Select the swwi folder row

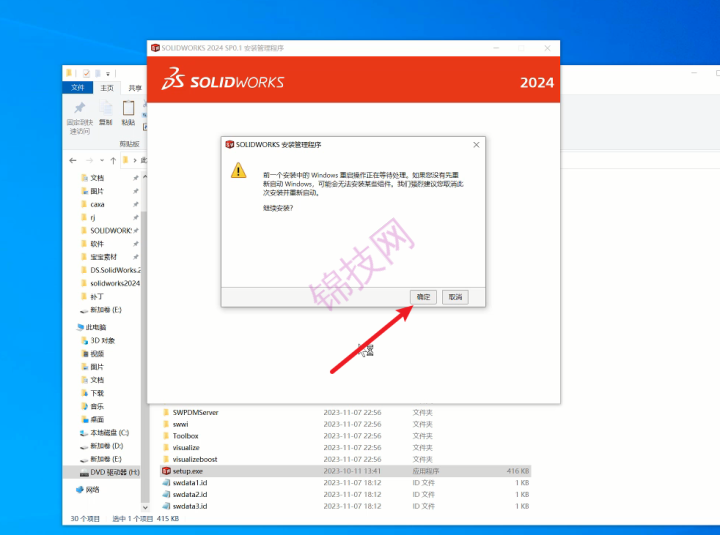345,424
